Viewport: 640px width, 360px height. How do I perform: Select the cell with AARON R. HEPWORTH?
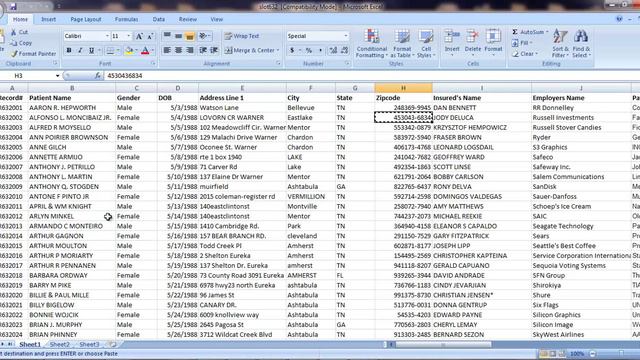[x=71, y=108]
